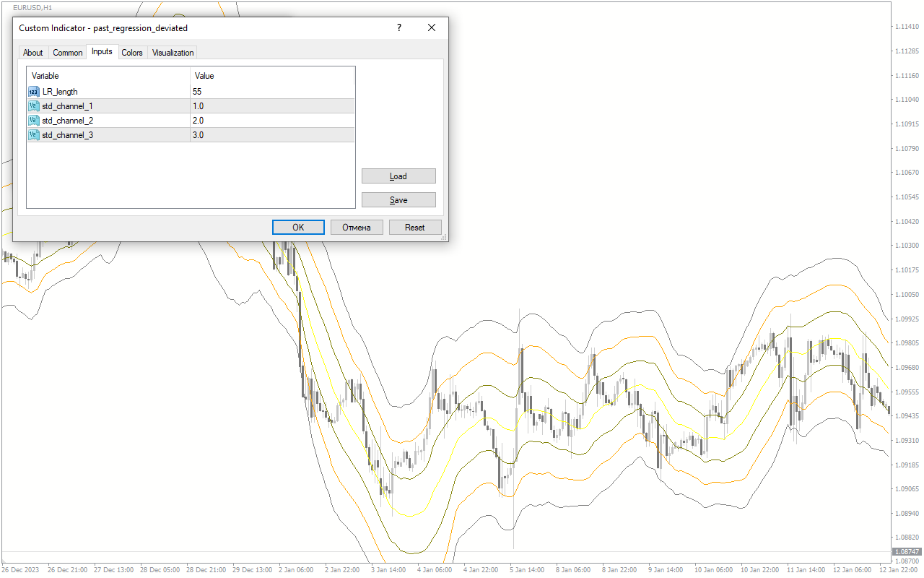Open the dialog help question mark
The image size is (924, 578).
[x=399, y=27]
